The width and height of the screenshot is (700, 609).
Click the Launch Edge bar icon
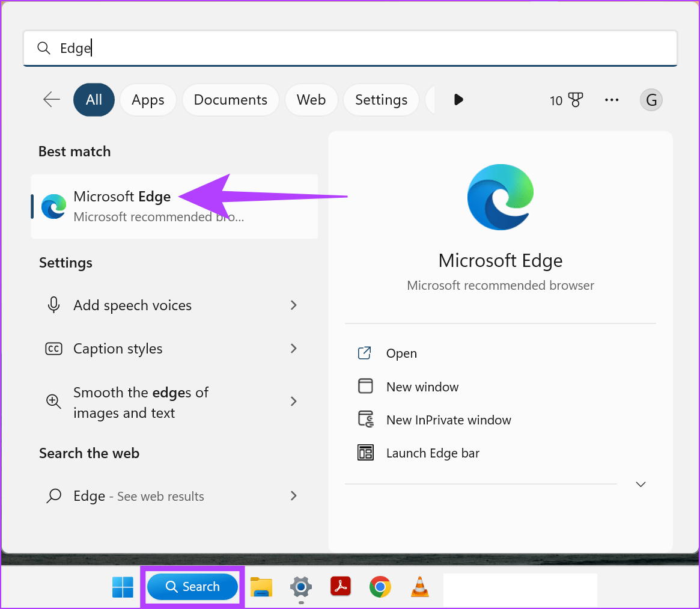tap(366, 452)
